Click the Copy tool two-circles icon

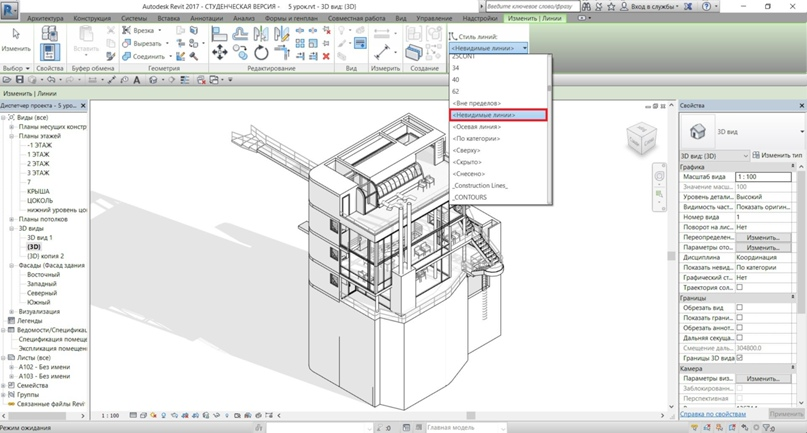240,52
